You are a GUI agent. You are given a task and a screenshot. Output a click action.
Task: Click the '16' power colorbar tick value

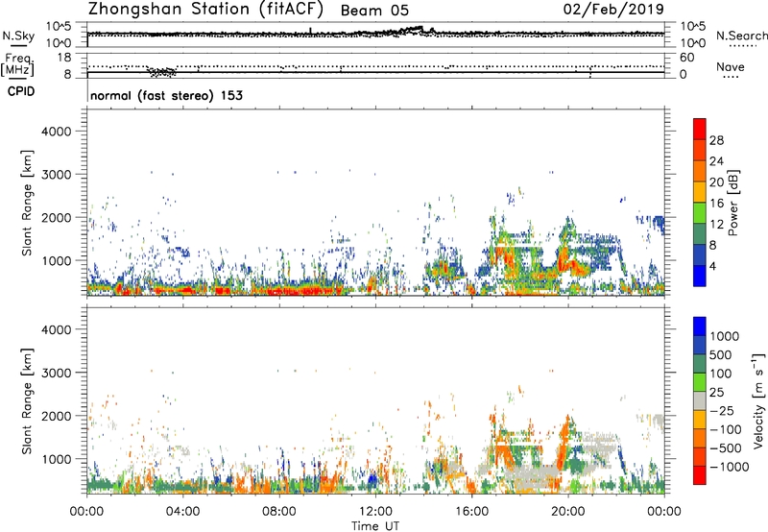[716, 204]
